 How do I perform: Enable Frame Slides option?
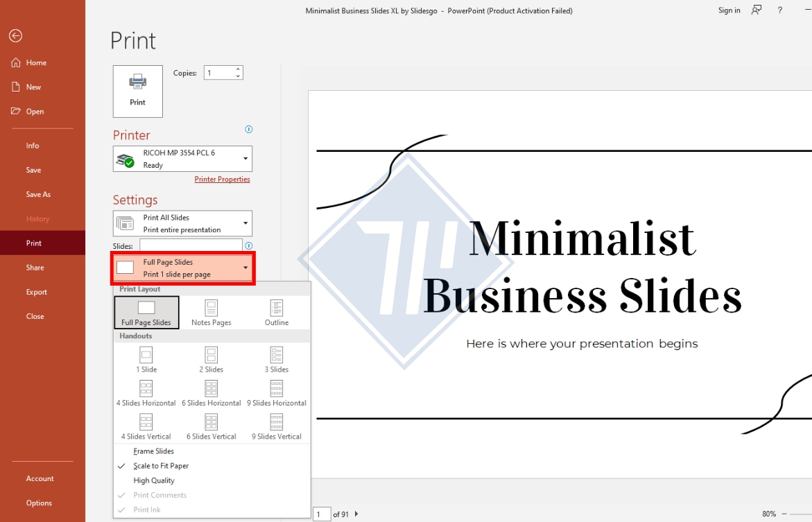[154, 451]
